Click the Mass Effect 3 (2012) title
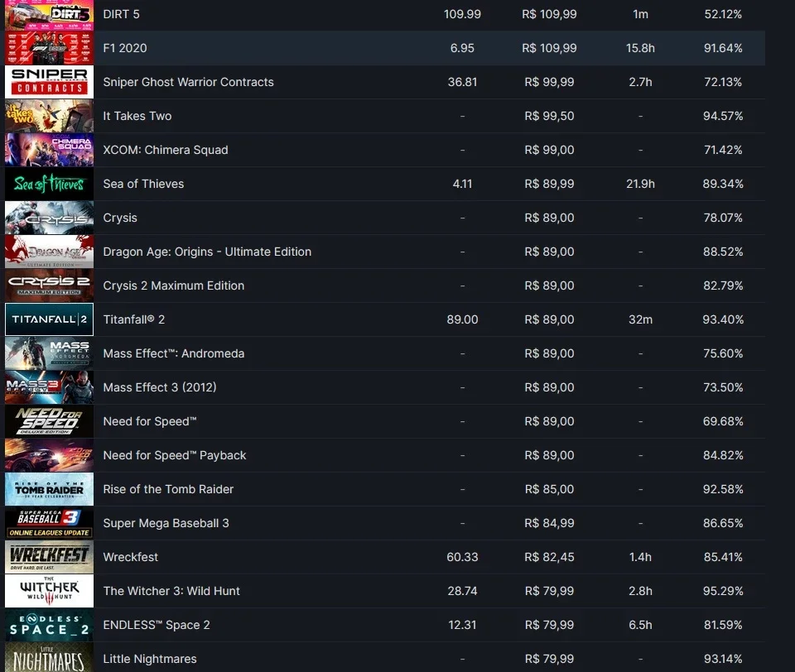 pyautogui.click(x=160, y=387)
